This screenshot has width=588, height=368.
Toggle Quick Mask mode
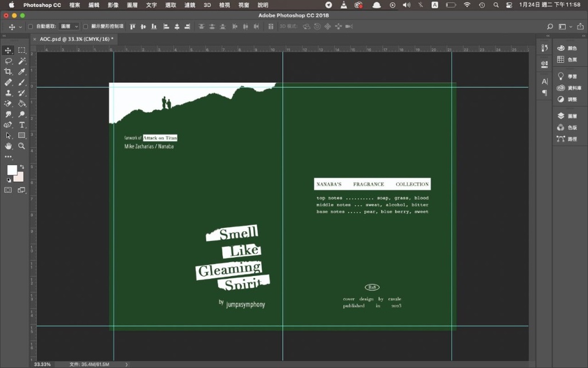[8, 190]
